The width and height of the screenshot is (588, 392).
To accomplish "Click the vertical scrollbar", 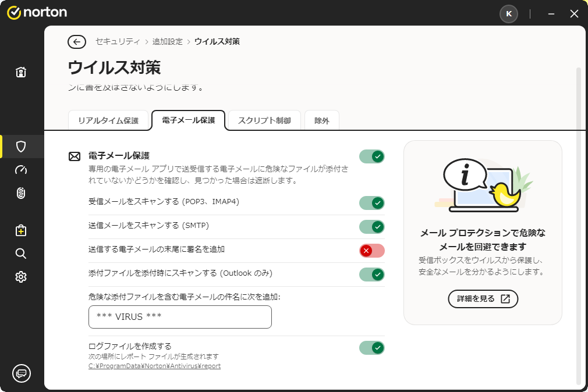I will click(x=578, y=226).
